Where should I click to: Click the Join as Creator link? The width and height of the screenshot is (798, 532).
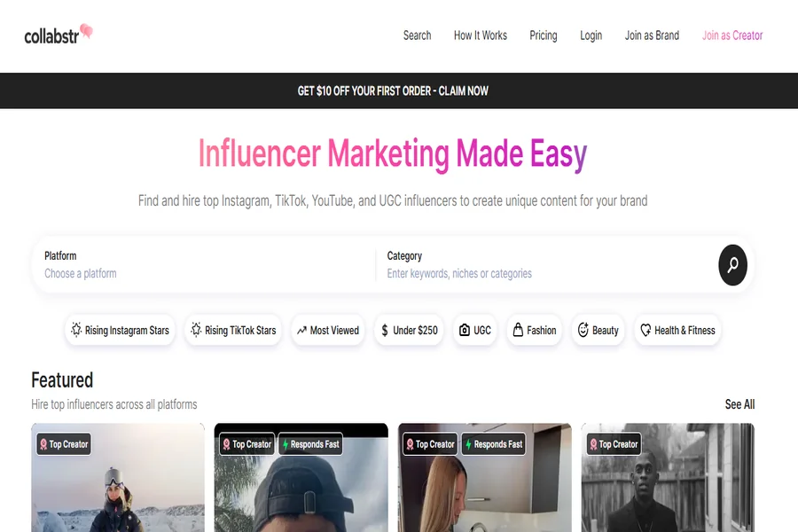click(x=732, y=35)
